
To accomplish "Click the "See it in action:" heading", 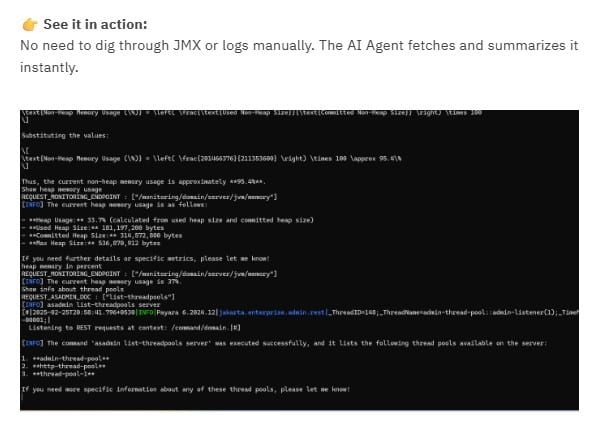I will click(95, 24).
